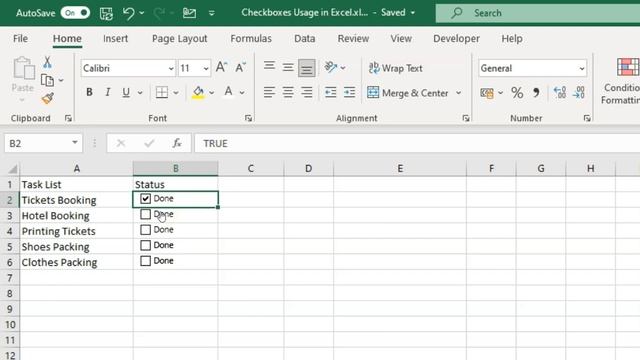Select the Format Painter brush

[48, 98]
